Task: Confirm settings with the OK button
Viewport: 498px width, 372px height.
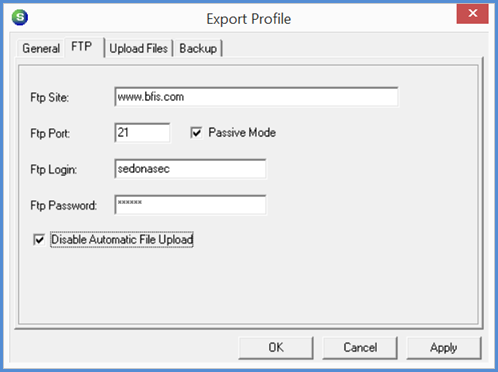Action: (276, 348)
